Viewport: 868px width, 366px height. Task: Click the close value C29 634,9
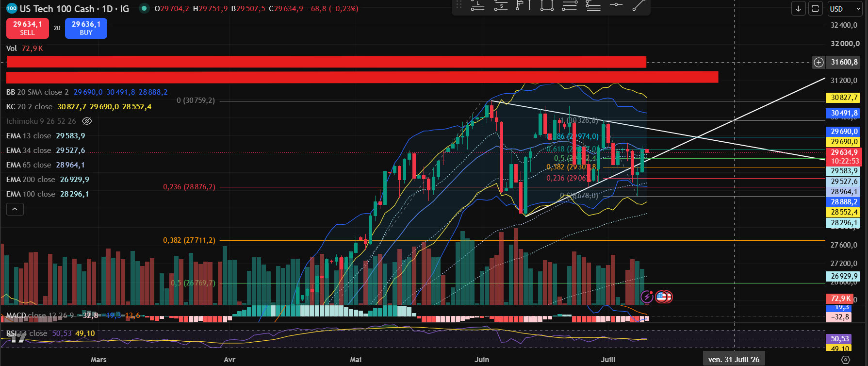(286, 9)
